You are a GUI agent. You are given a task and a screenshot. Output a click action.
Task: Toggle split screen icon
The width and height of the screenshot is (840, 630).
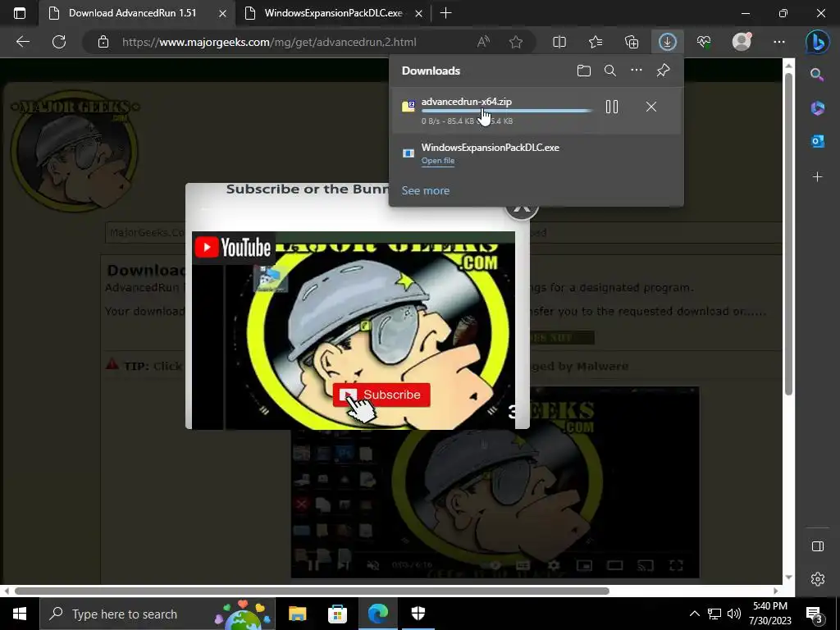tap(559, 42)
